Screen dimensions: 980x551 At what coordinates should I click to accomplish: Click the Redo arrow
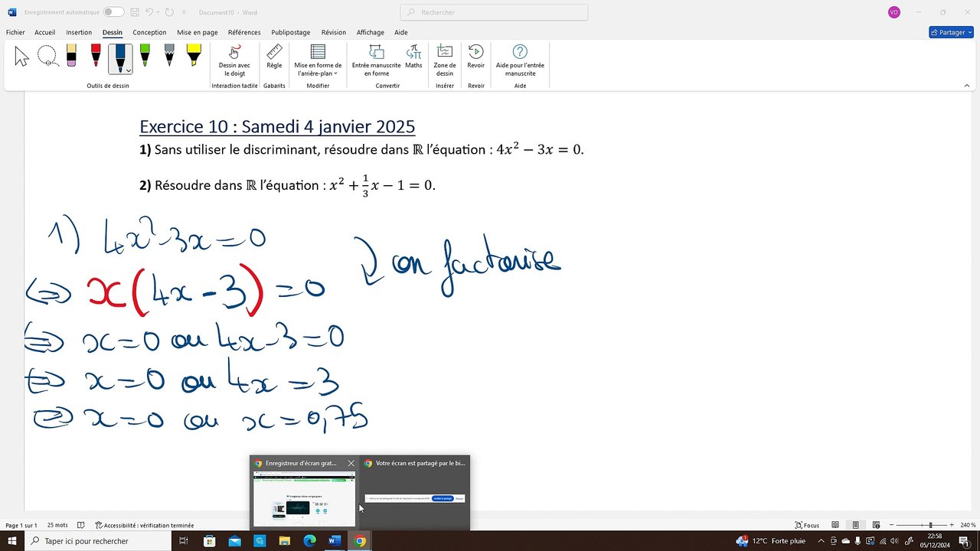(x=169, y=12)
